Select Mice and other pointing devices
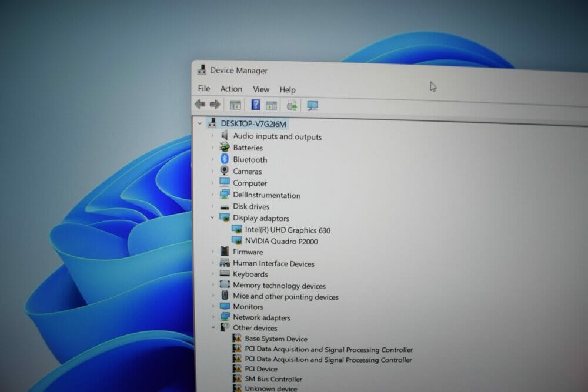 [285, 296]
